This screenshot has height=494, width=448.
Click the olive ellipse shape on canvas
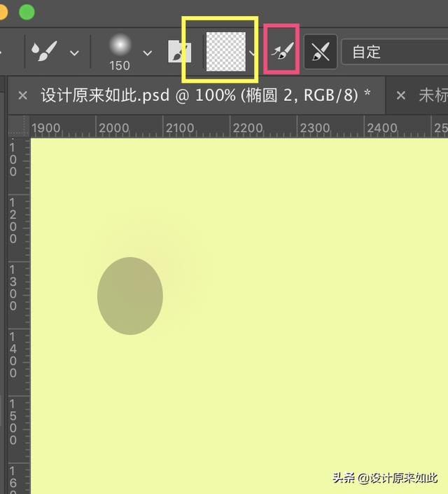click(x=130, y=296)
